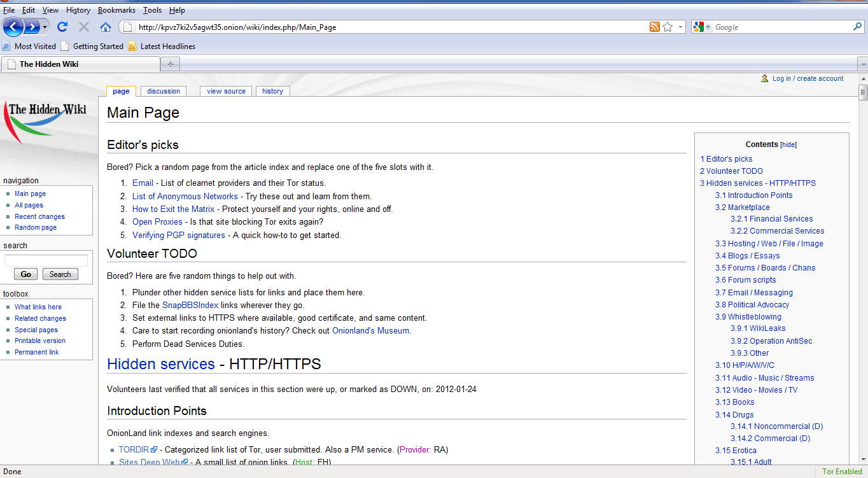This screenshot has height=478, width=868.
Task: Open List of Anonymous Networks link
Action: point(185,196)
